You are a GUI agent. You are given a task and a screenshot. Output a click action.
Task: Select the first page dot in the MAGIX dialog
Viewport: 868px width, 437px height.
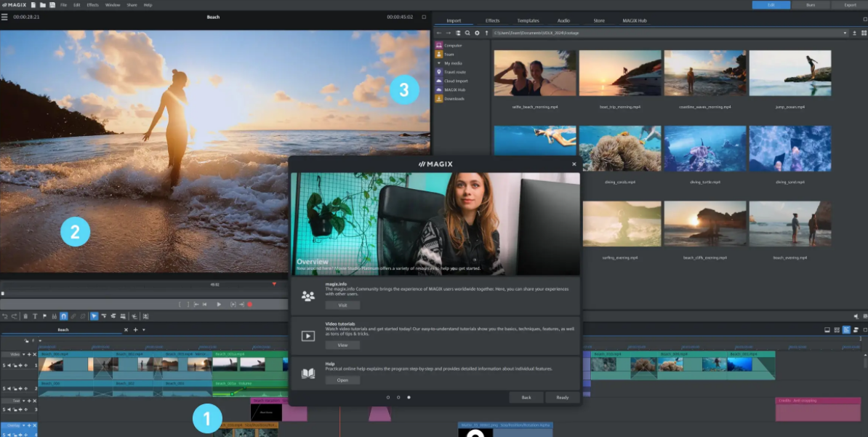388,397
